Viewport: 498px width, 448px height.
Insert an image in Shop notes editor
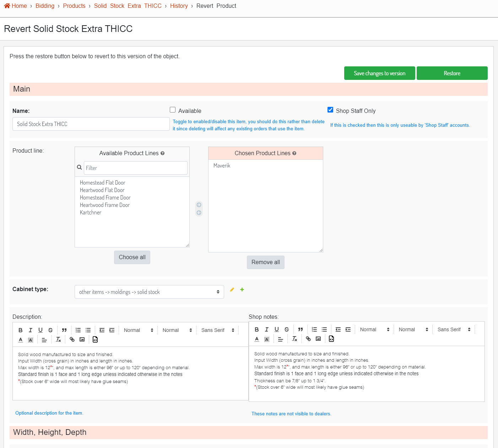pyautogui.click(x=318, y=339)
